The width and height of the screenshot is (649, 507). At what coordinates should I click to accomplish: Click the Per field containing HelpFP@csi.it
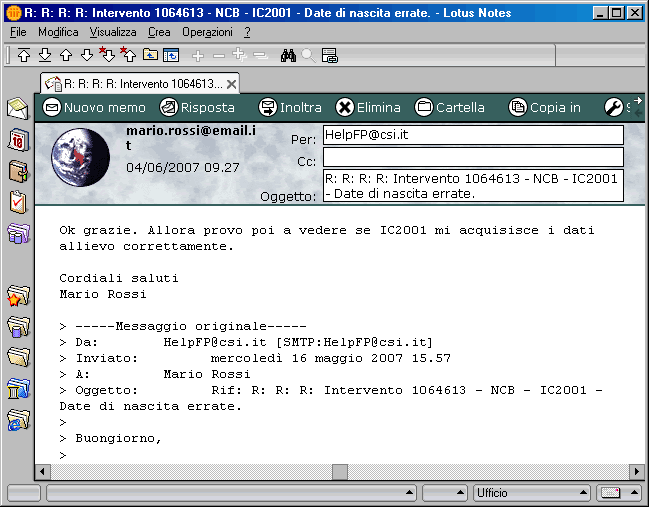click(473, 135)
